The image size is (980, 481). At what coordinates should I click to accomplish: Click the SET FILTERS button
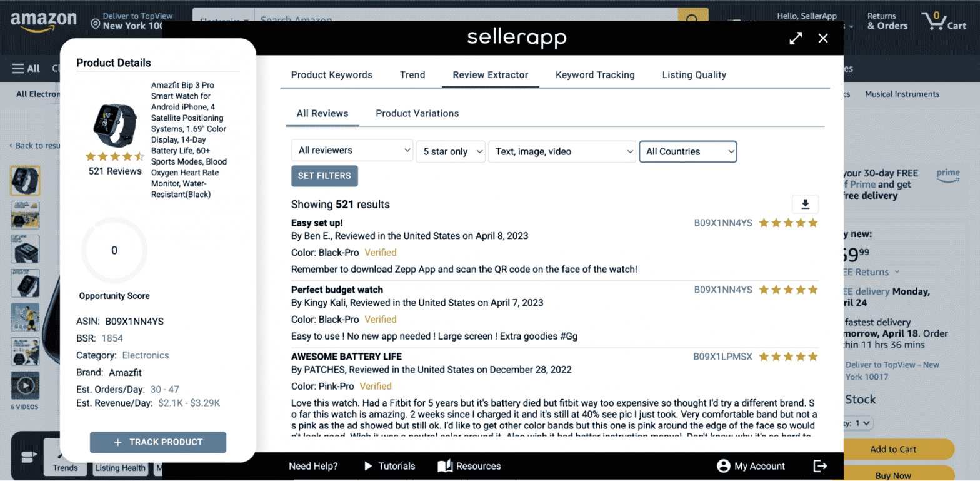(x=324, y=176)
